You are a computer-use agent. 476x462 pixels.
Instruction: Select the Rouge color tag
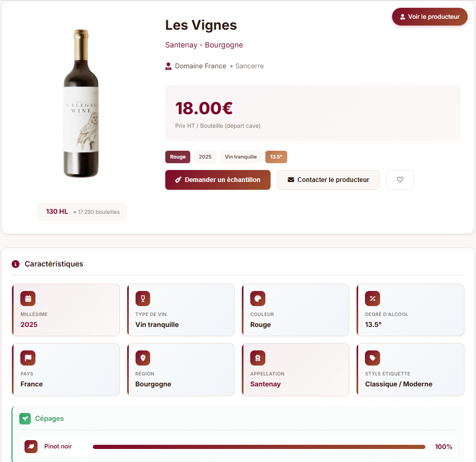178,157
